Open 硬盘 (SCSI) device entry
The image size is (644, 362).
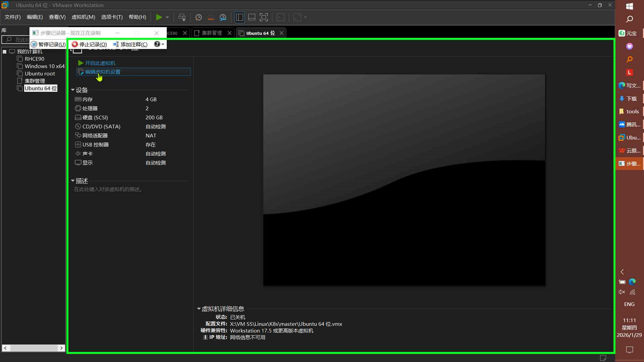pos(95,118)
